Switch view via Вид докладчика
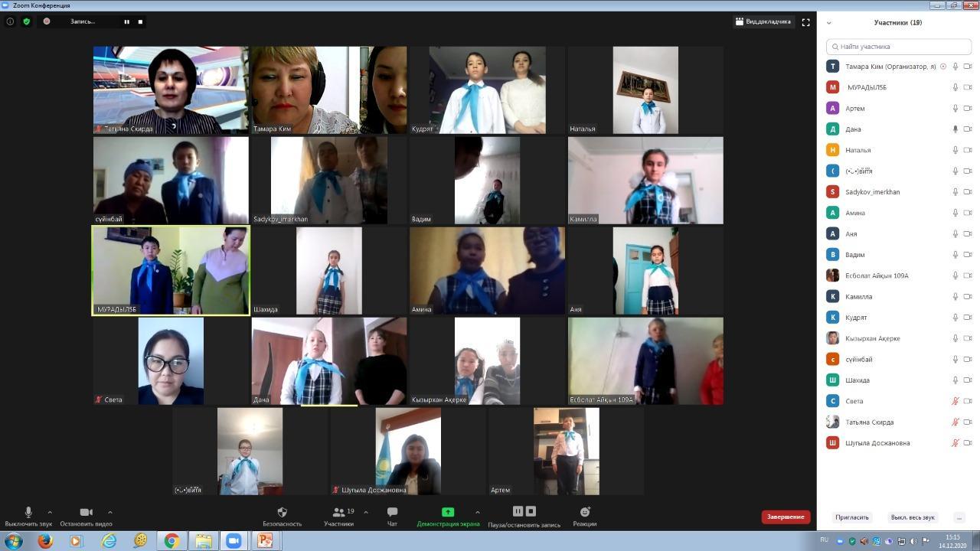 coord(763,21)
